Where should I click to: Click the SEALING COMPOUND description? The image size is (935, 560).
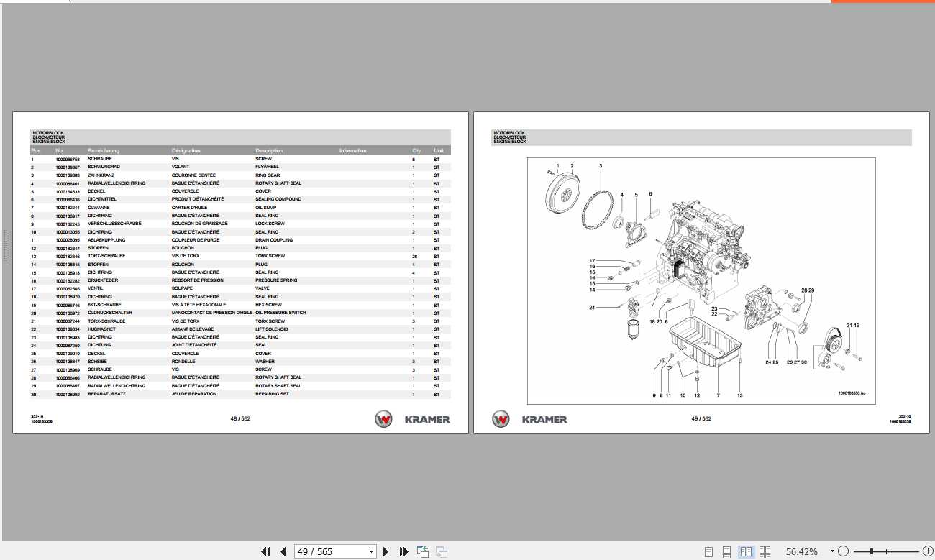coord(278,199)
